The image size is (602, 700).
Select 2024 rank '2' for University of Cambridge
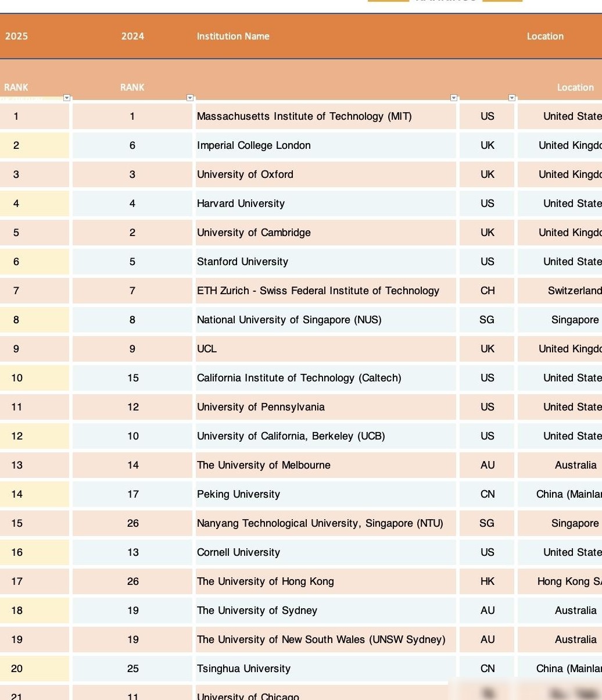pos(132,233)
